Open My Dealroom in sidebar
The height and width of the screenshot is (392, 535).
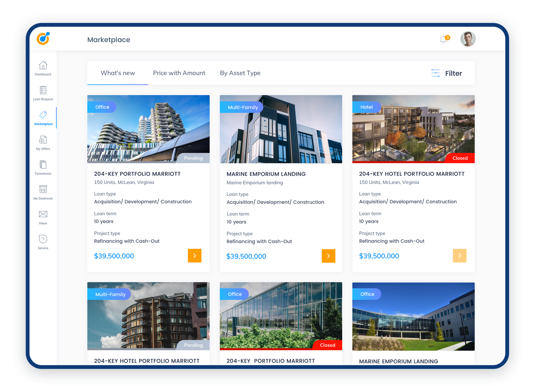tap(43, 190)
